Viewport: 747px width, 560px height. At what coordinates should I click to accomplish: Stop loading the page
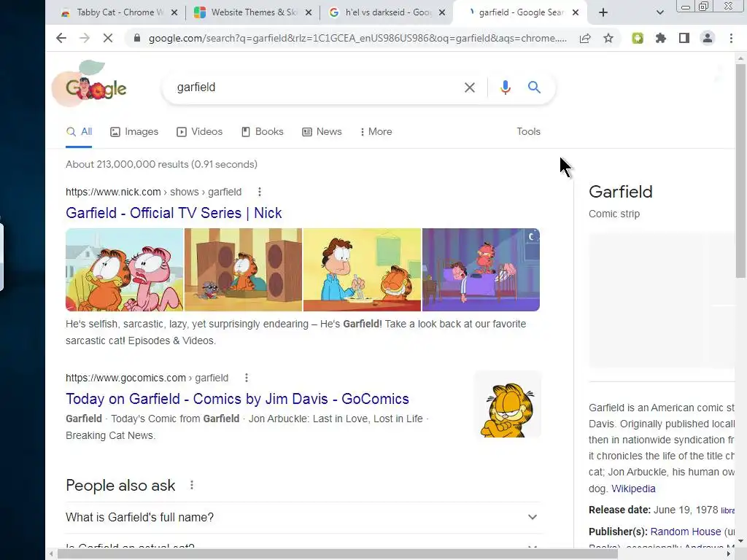click(x=108, y=38)
